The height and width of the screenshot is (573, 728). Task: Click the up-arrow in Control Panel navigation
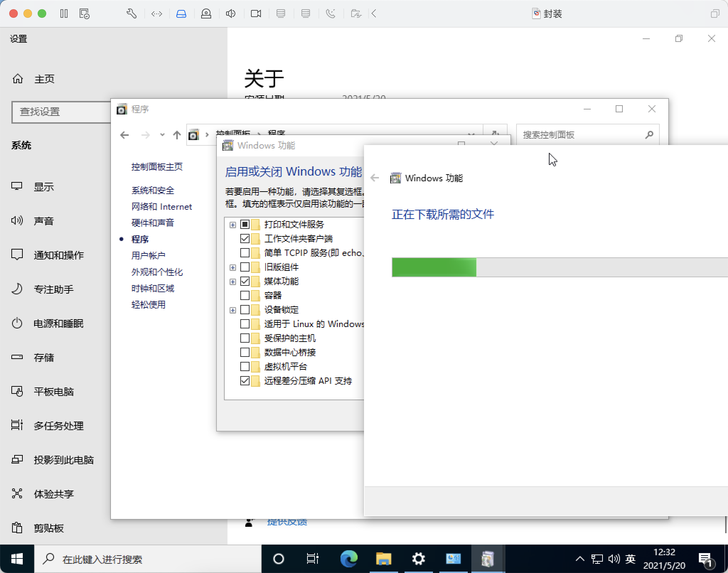(x=177, y=135)
